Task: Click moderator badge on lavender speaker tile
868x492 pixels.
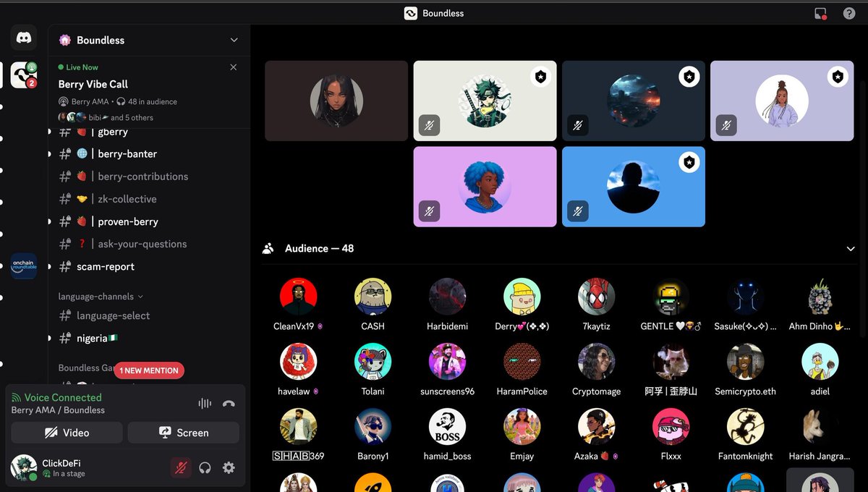Action: [838, 77]
